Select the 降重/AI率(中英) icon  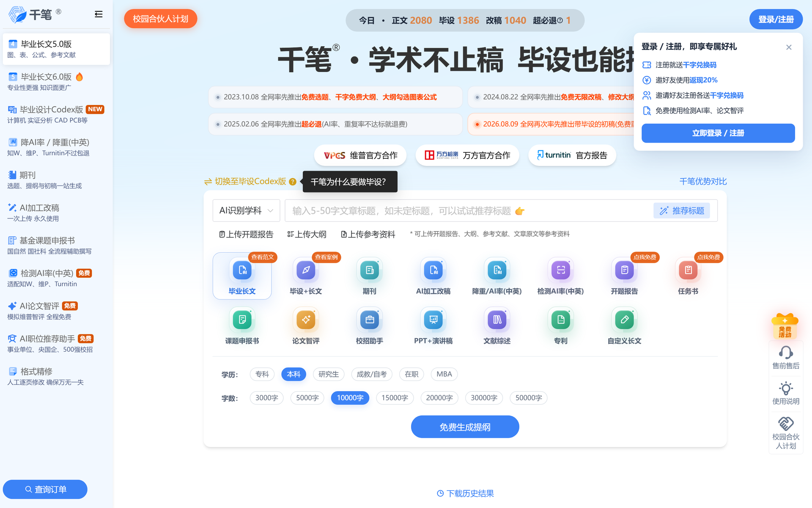497,276
